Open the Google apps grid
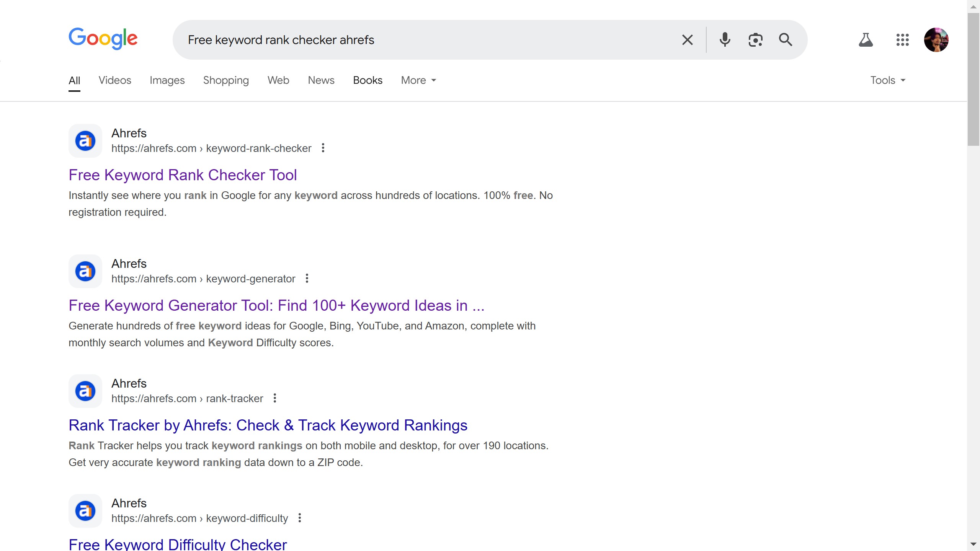 902,39
